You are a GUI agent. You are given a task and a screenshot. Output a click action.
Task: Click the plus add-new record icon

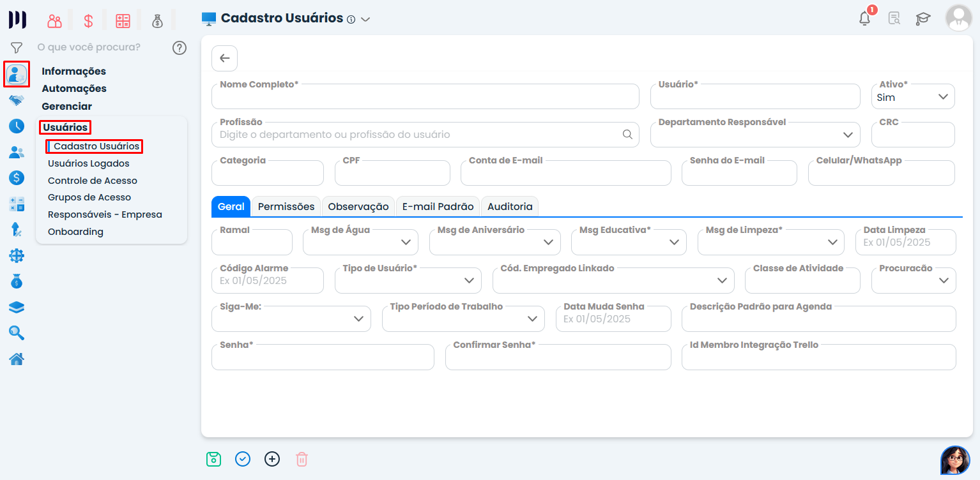272,459
